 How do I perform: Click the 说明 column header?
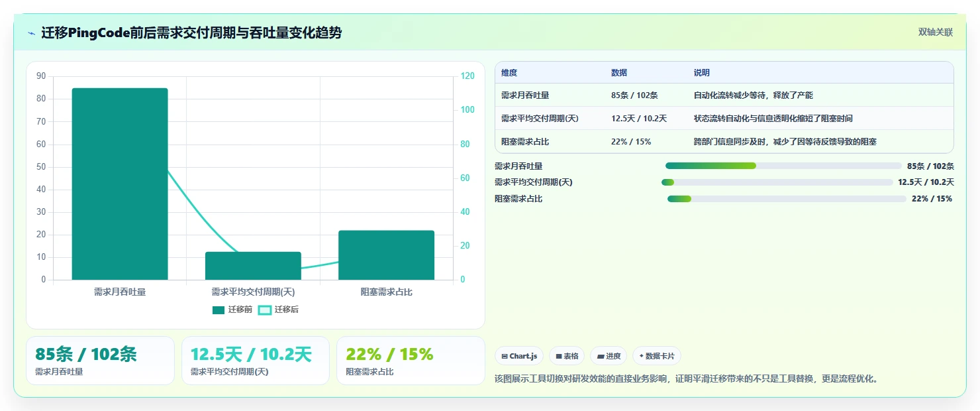[702, 73]
